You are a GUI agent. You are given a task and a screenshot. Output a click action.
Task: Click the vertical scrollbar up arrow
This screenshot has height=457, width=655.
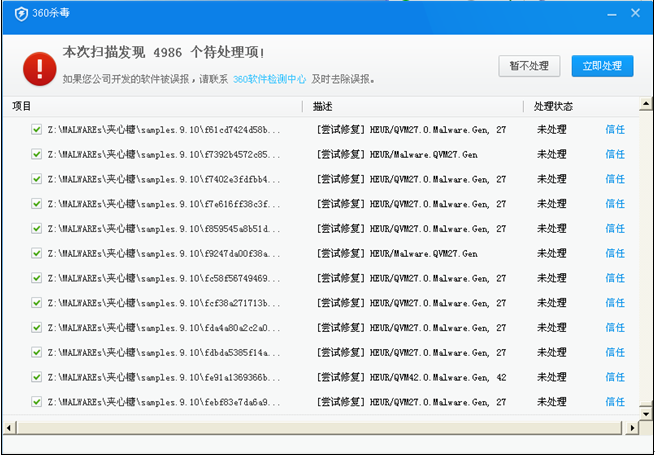pos(646,103)
